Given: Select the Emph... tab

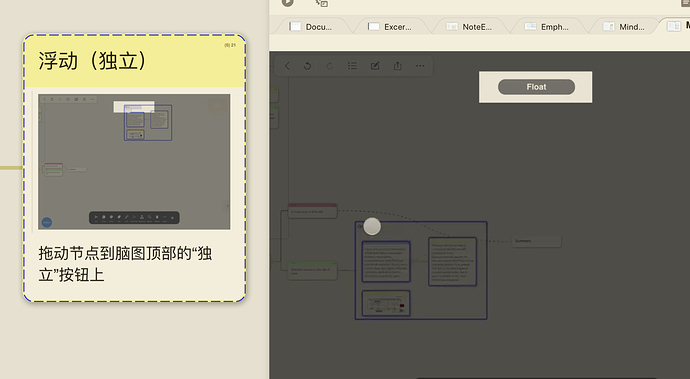Looking at the screenshot, I should coord(547,27).
